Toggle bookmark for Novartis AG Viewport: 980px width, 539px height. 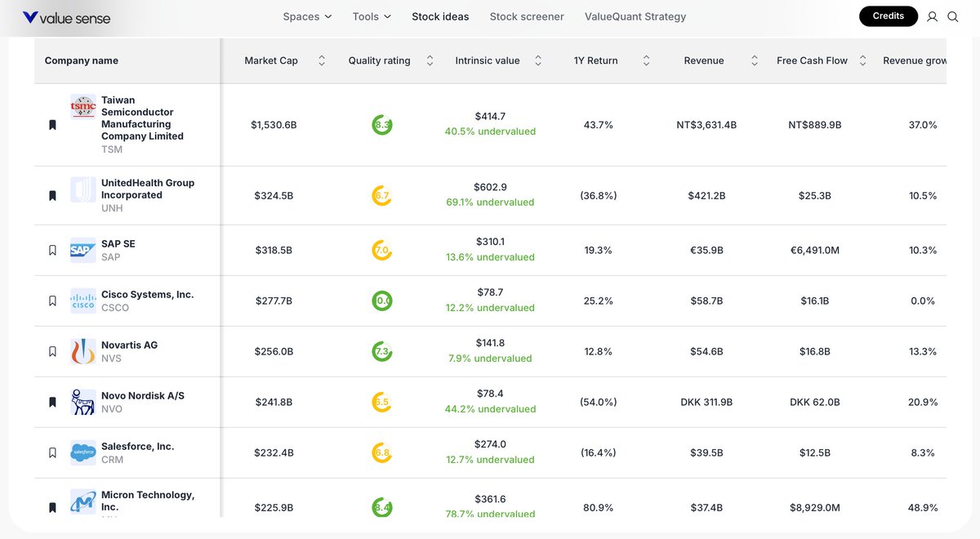pos(52,351)
